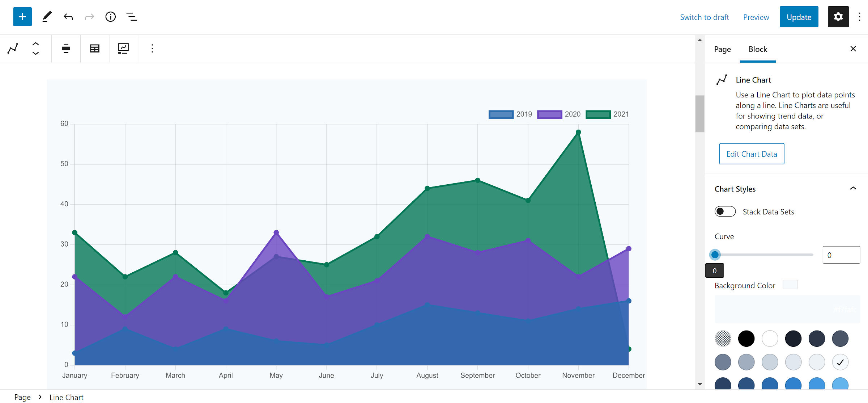
Task: Toggle the 2021 legend item
Action: click(x=608, y=114)
